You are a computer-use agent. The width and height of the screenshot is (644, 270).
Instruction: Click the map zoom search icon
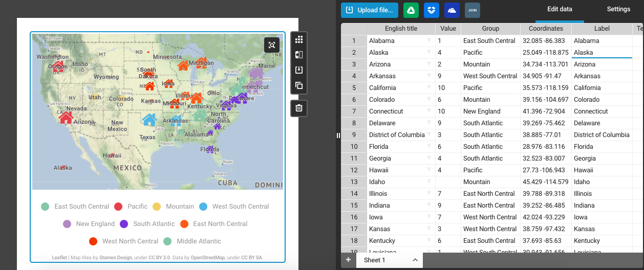(x=272, y=45)
